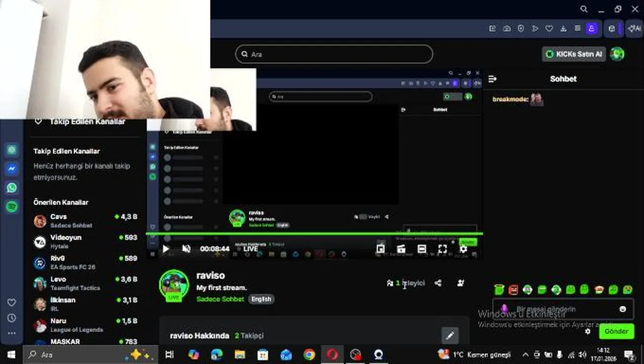Launch Google Chrome from taskbar
644x364 pixels.
[309, 354]
